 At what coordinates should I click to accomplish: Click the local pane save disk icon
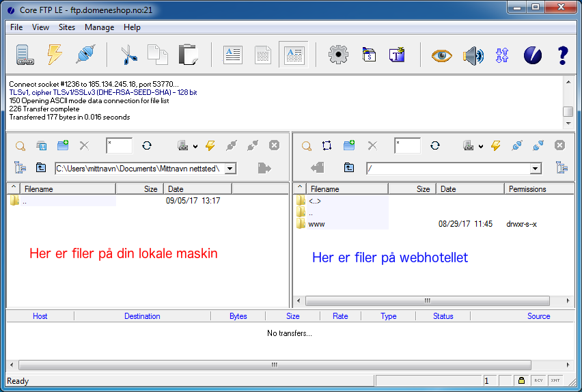click(x=42, y=145)
